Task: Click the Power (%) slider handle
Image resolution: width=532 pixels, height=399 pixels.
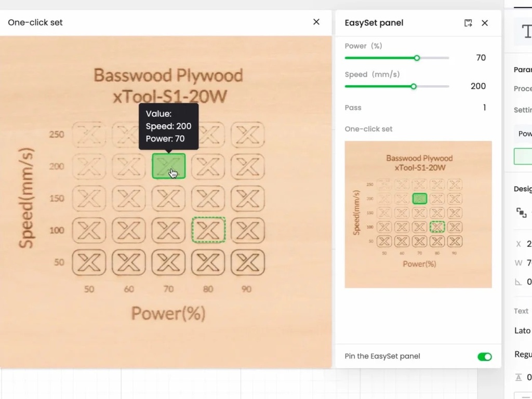Action: coord(417,58)
